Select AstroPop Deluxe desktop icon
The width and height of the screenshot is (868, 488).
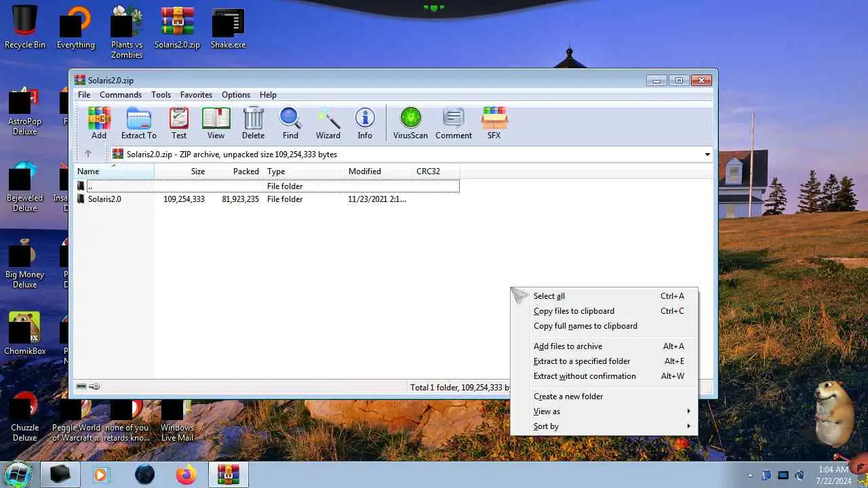[x=24, y=112]
